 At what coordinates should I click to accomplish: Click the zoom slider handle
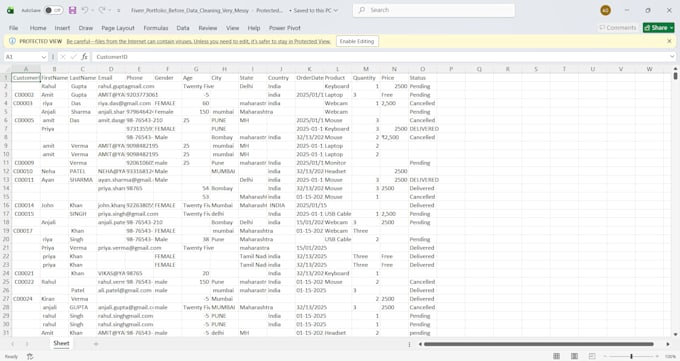pyautogui.click(x=631, y=356)
